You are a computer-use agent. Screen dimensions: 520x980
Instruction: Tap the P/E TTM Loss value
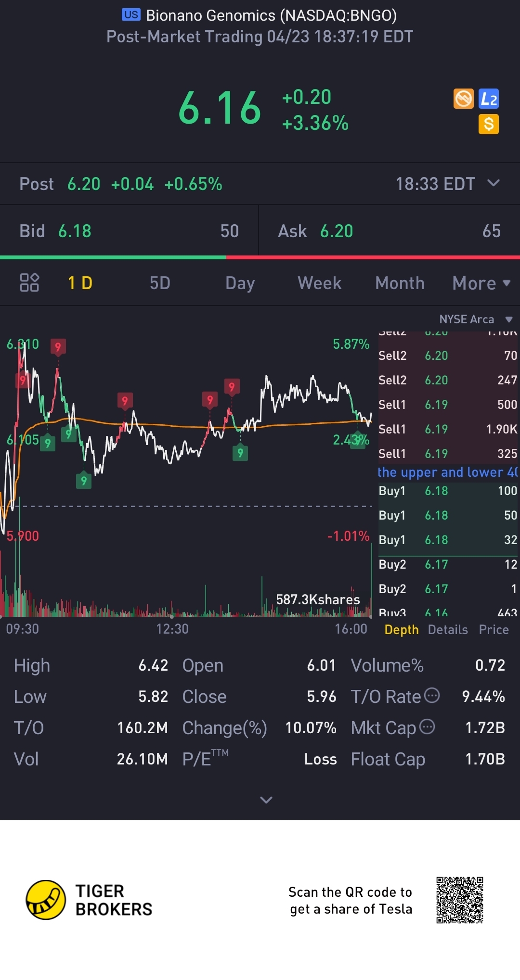click(x=320, y=759)
